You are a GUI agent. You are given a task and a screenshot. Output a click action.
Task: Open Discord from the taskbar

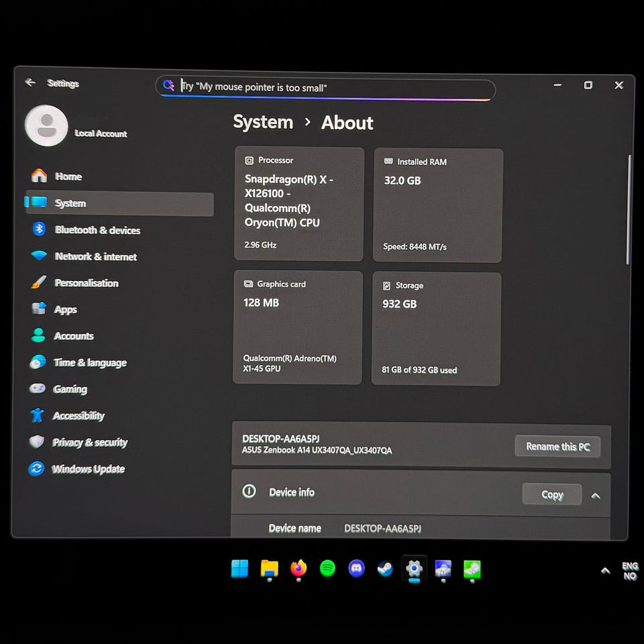(x=356, y=568)
